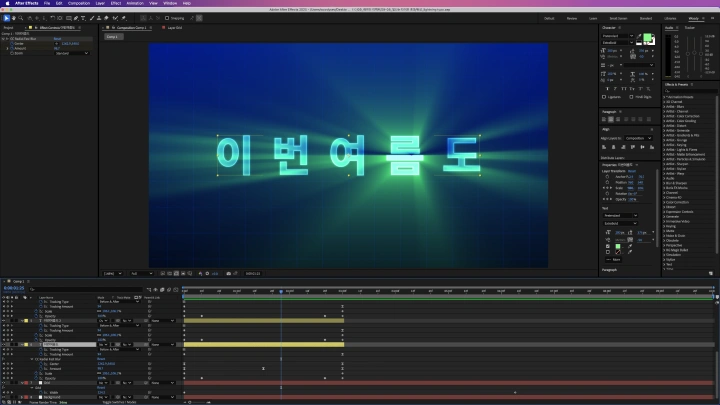
Task: Toggle visibility eye of the Background layer
Action: [x=4, y=397]
